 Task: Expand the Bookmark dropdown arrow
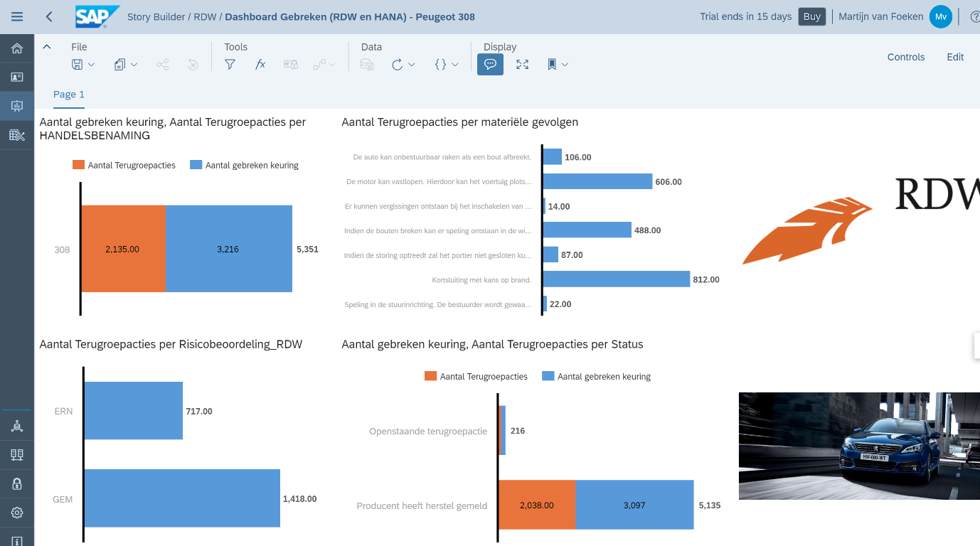(x=565, y=65)
